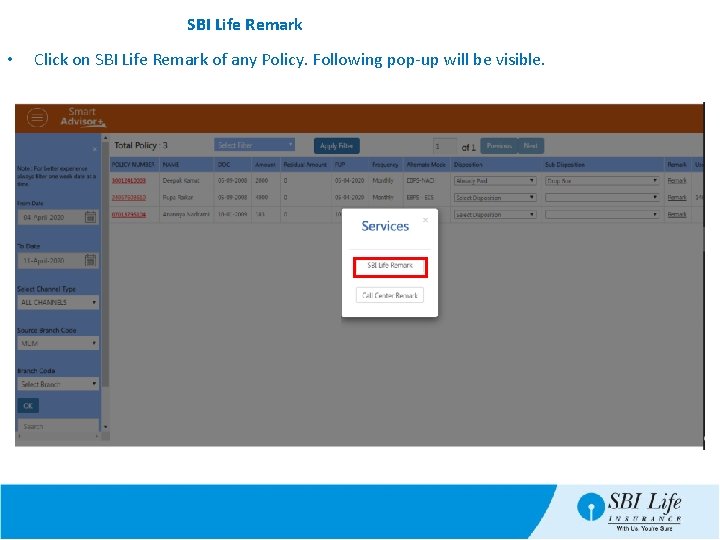Click the sidebar vertical scrollbar up arrow
The image size is (720, 540).
coord(106,138)
